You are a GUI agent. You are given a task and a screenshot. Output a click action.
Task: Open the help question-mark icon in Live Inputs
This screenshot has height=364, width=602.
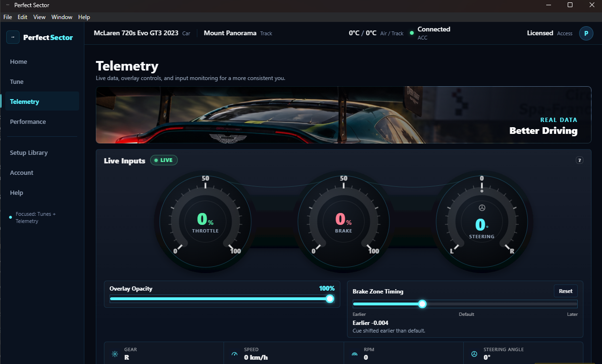click(580, 160)
